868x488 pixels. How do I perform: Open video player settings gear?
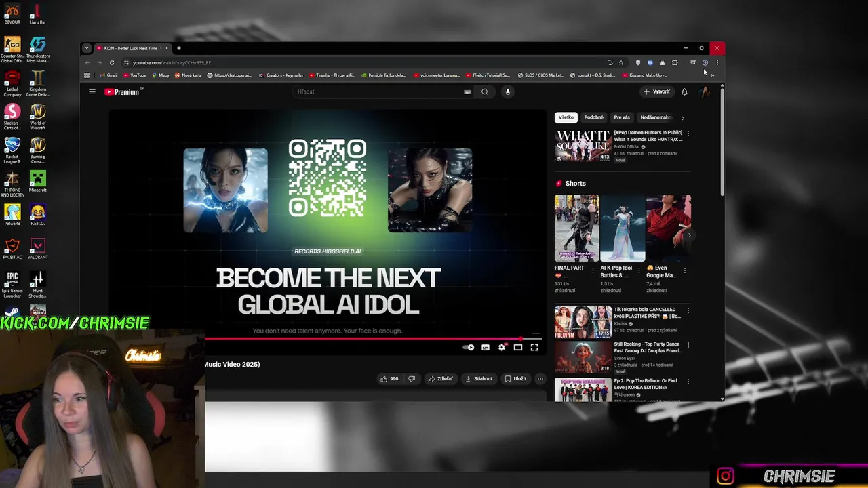(x=502, y=348)
